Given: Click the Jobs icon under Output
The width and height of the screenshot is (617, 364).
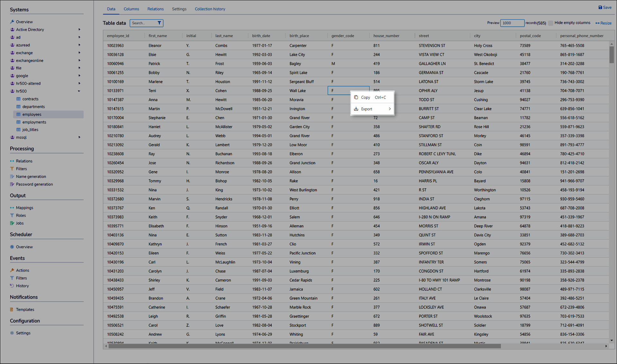Looking at the screenshot, I should point(12,223).
